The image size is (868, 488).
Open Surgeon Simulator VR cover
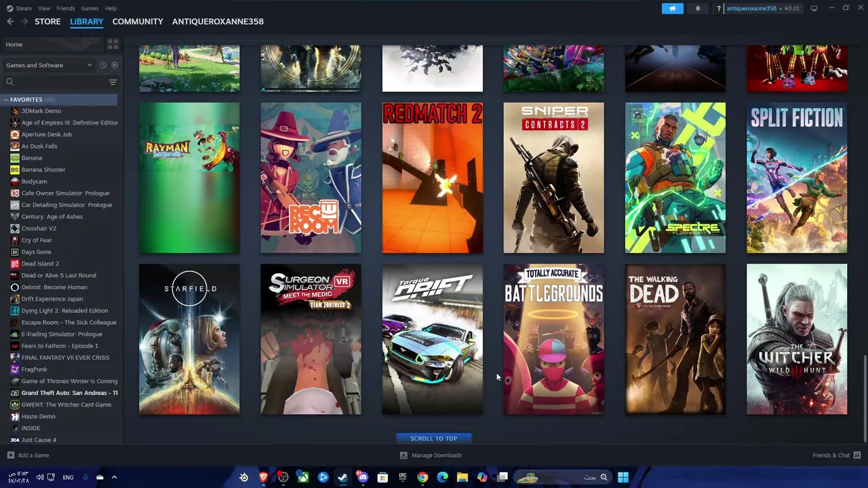[x=311, y=339]
